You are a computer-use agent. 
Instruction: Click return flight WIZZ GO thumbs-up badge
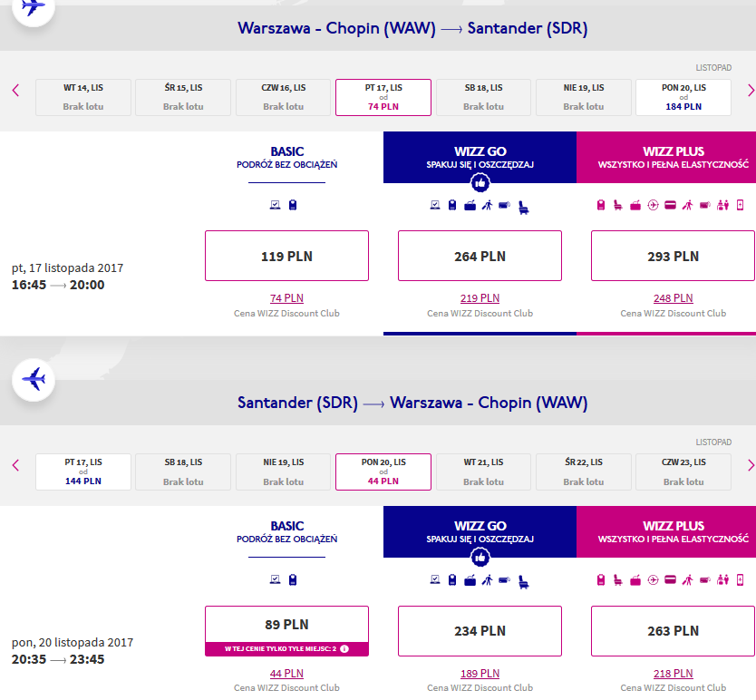(480, 558)
